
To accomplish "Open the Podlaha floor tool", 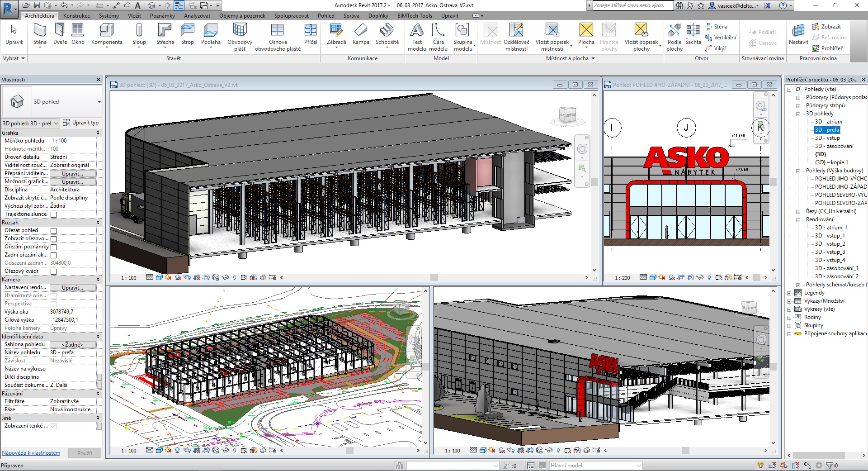I will click(211, 34).
